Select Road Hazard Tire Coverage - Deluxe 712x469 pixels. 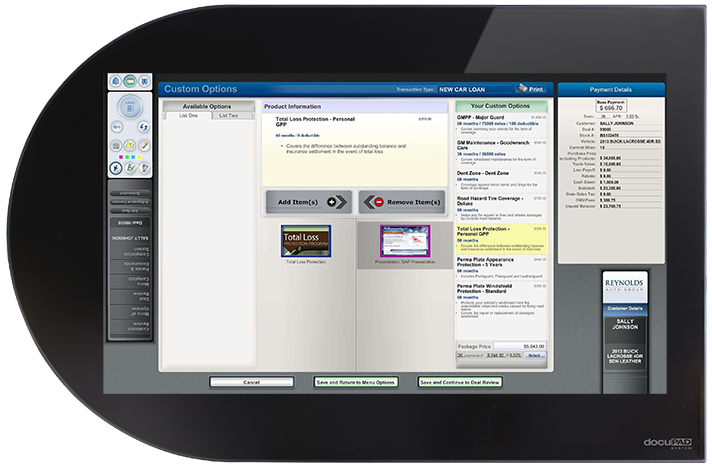(501, 208)
